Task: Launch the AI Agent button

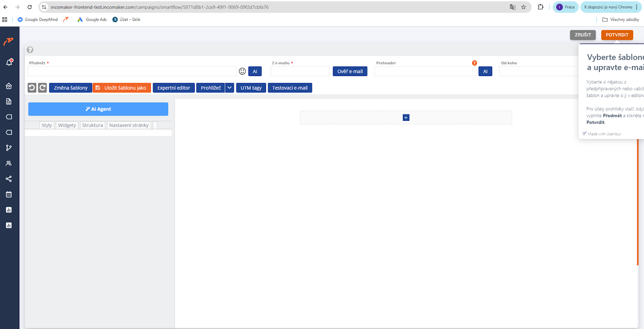Action: 98,109
